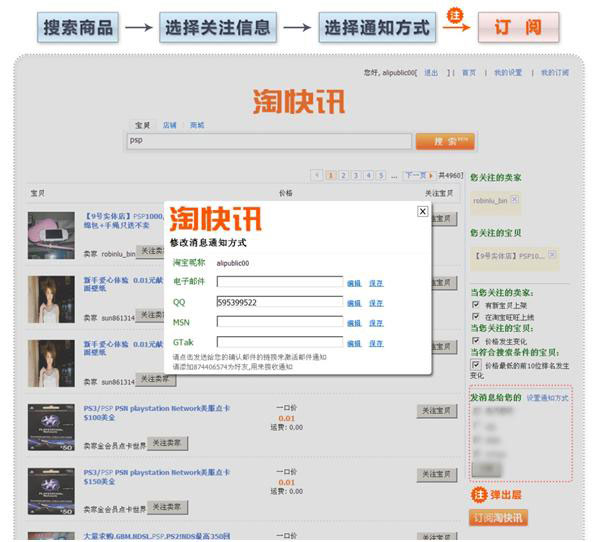Click the QQ number input field

click(x=280, y=302)
